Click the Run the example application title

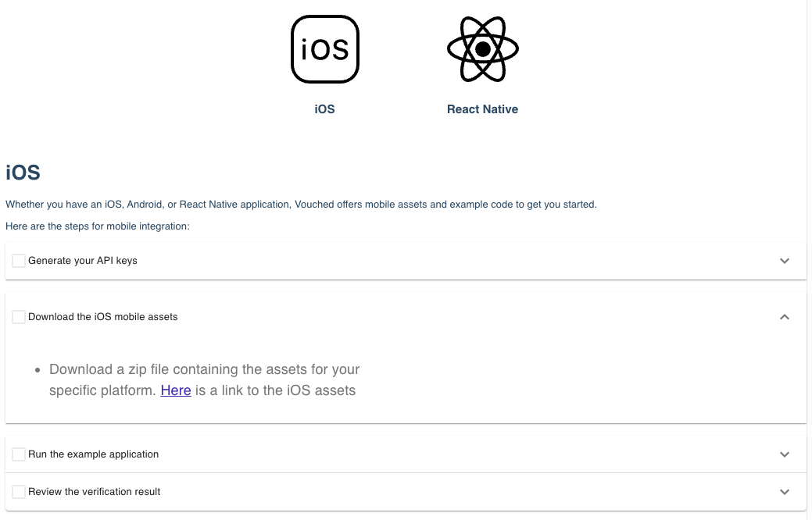point(94,454)
